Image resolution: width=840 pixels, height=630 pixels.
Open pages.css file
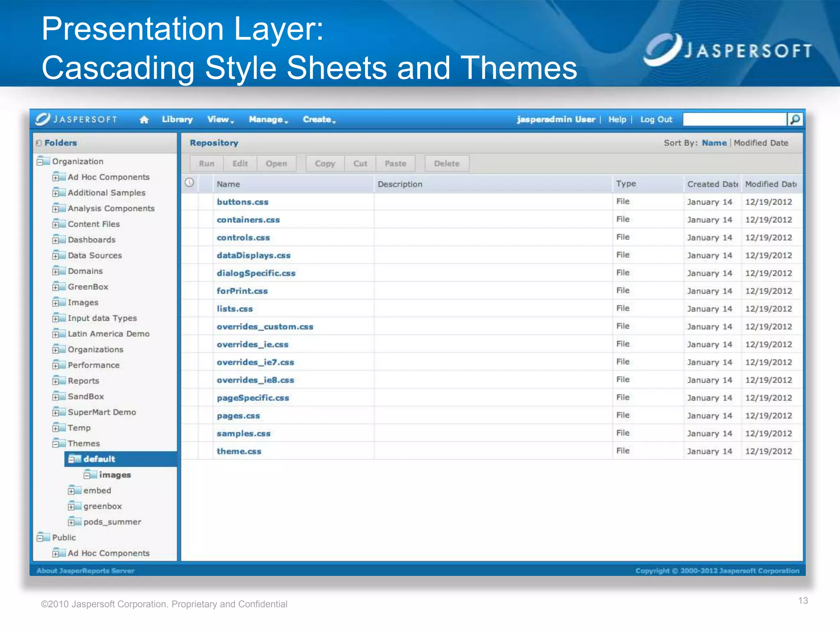point(238,416)
